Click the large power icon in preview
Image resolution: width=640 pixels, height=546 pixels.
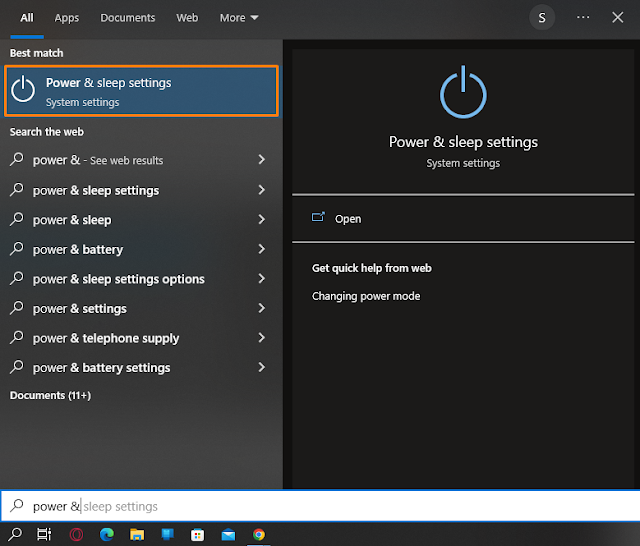[463, 92]
